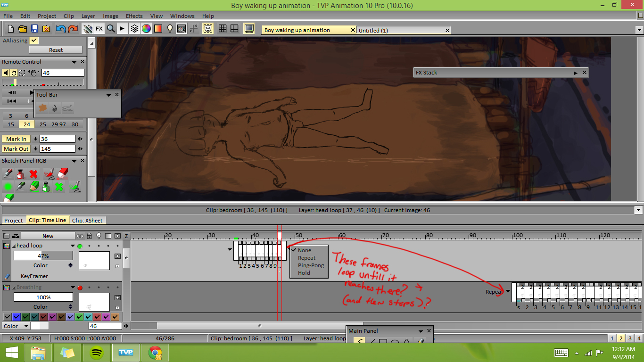Open the Color dropdown below layers
Image resolution: width=644 pixels, height=362 pixels.
pos(16,326)
